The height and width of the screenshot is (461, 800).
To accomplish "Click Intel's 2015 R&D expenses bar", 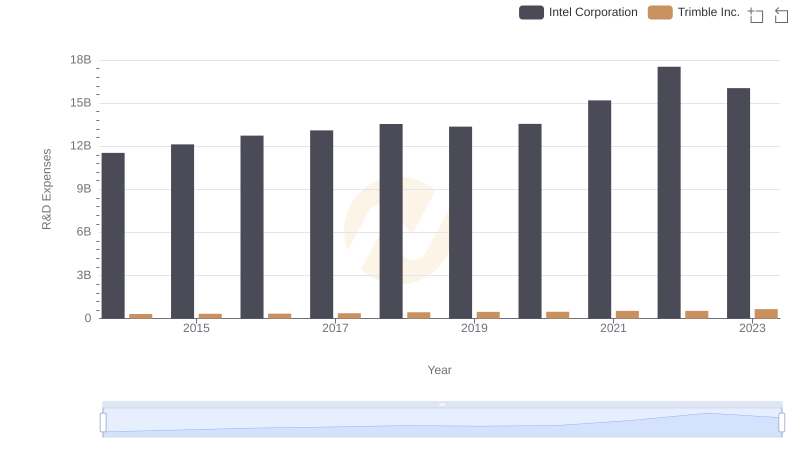I will (x=183, y=232).
